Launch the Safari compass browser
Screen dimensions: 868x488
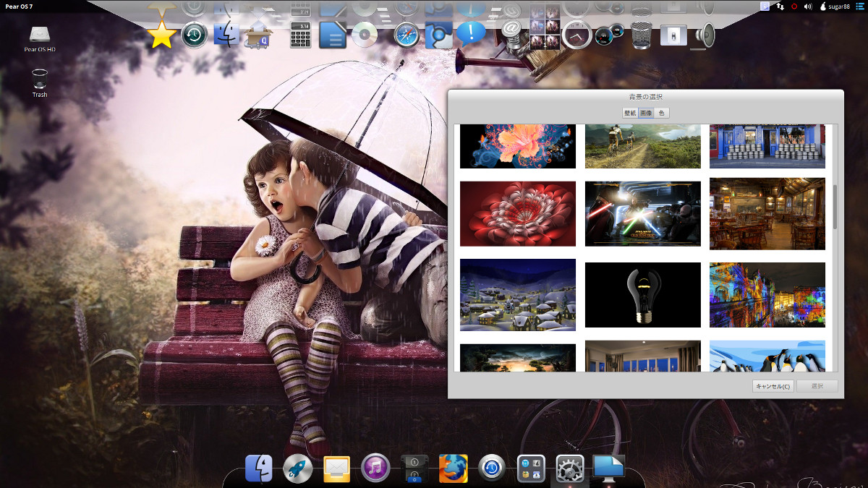coord(407,35)
